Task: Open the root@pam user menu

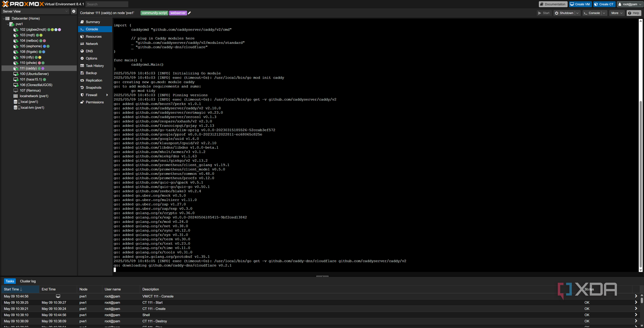Action: click(630, 4)
